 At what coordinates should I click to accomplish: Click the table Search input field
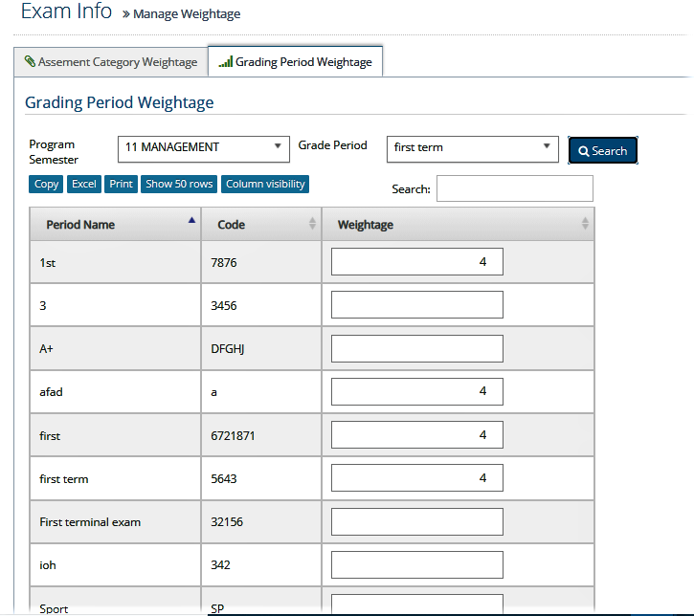click(515, 188)
